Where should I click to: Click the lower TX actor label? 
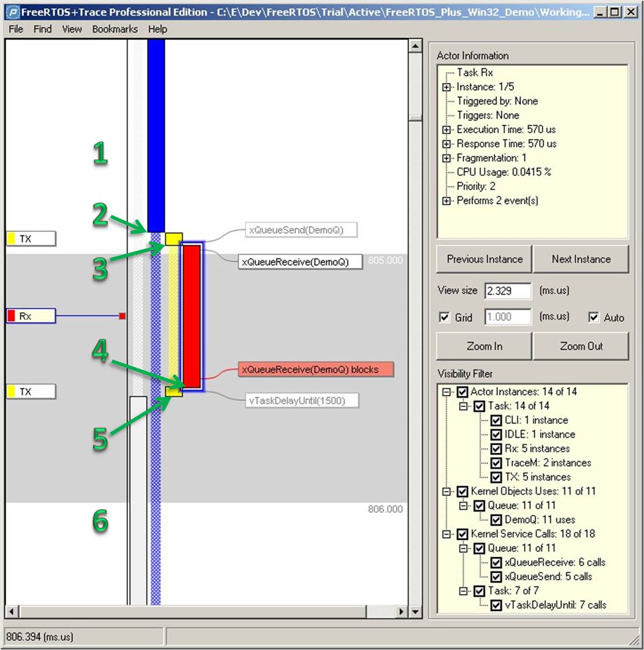tap(31, 392)
